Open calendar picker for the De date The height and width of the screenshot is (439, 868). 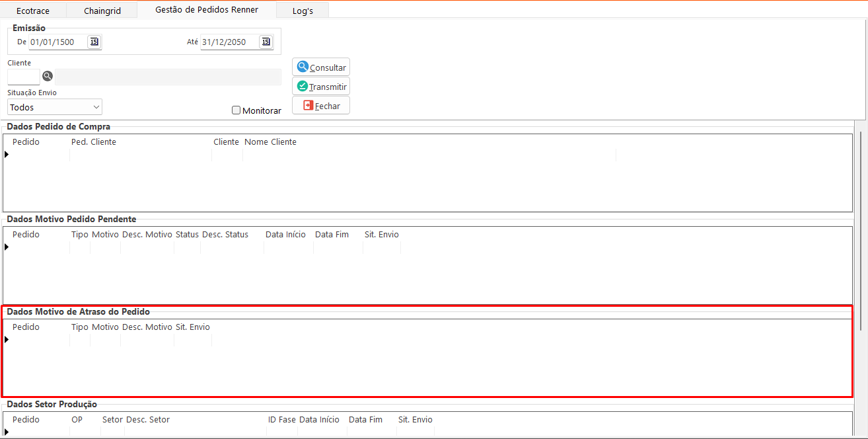(94, 42)
